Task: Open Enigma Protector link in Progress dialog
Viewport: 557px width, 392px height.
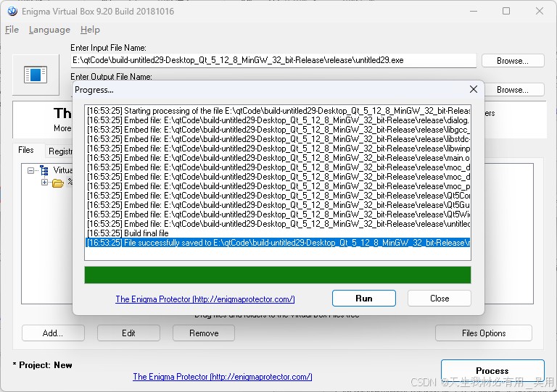Action: [205, 299]
